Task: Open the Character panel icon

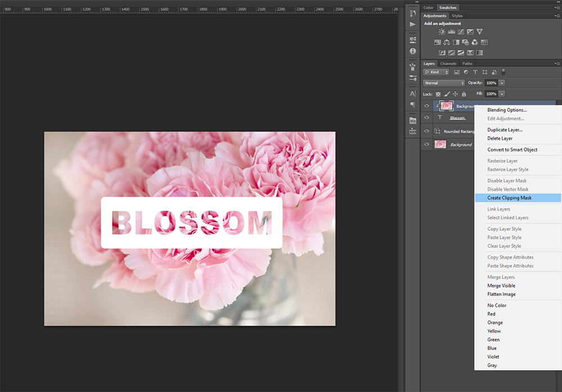Action: (x=413, y=94)
